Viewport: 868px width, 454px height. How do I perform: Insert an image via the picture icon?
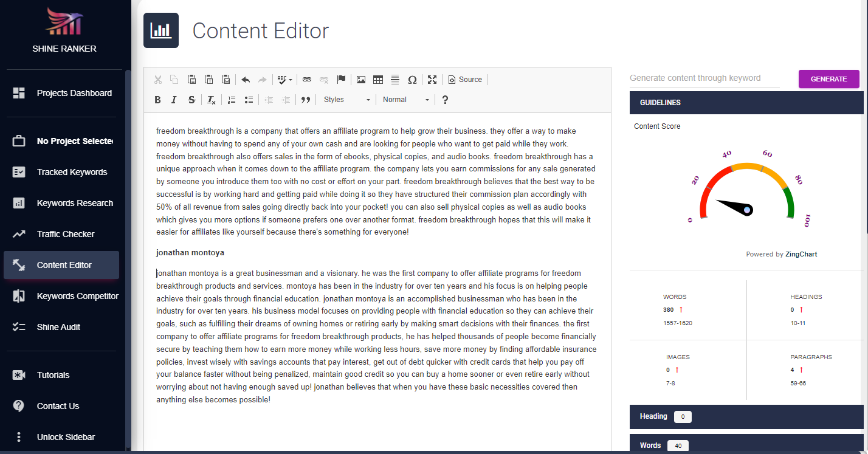[x=361, y=80]
